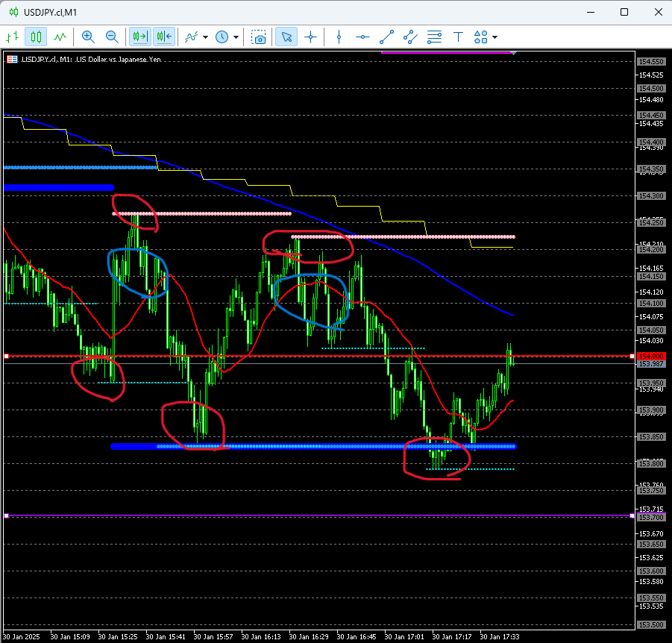Choose the equidistant channel tool
This screenshot has height=643, width=672.
(x=410, y=37)
